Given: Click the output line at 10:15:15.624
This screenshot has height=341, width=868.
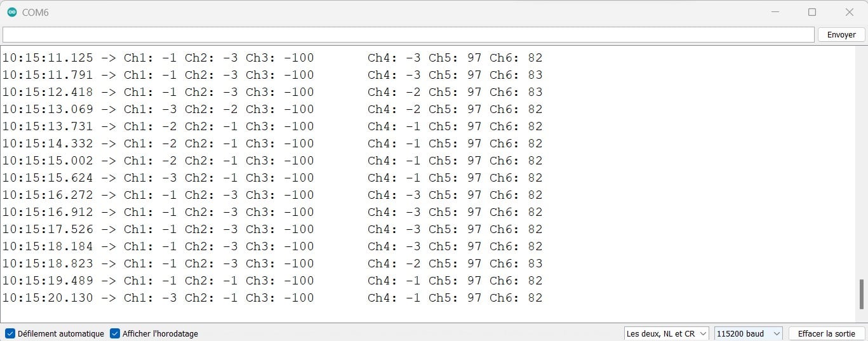Looking at the screenshot, I should [272, 178].
